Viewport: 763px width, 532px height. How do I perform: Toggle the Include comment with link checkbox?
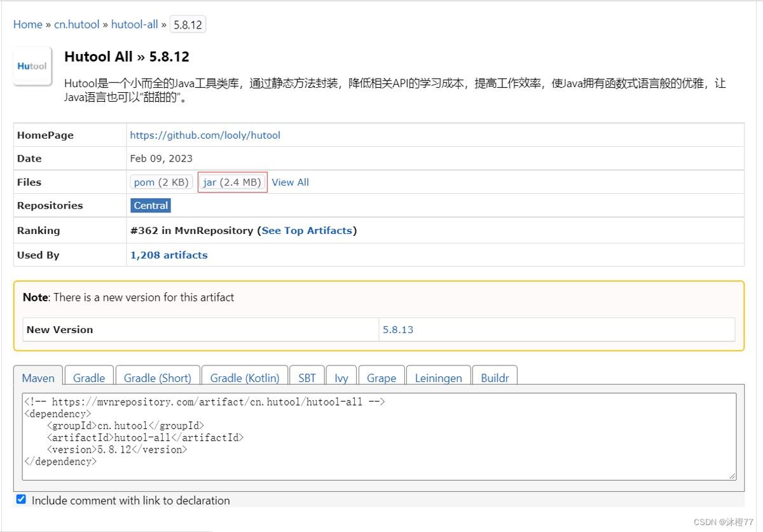pyautogui.click(x=21, y=500)
